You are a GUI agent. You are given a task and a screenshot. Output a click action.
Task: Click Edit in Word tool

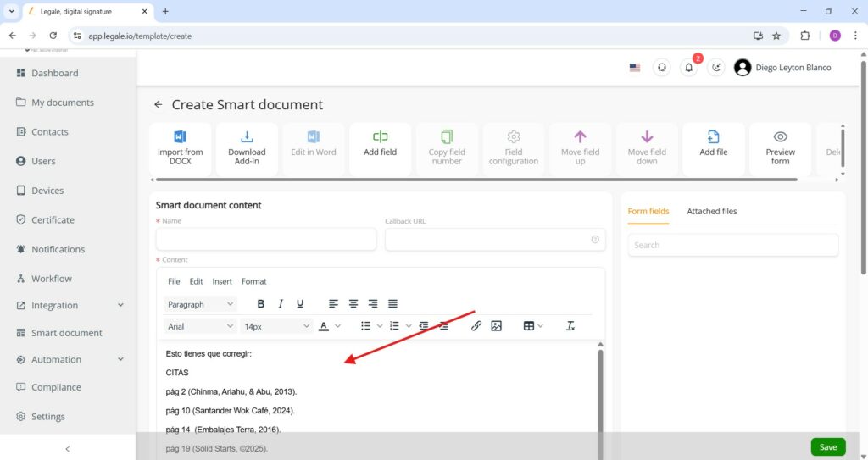(x=314, y=149)
